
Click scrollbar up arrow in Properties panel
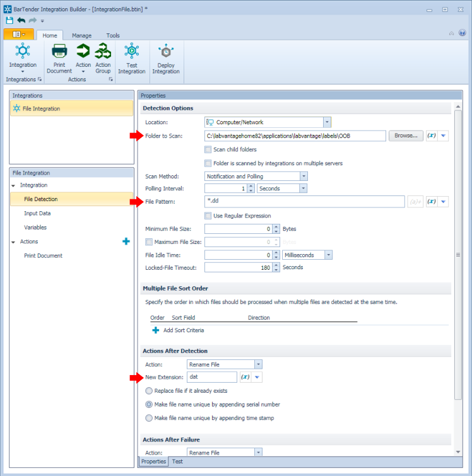458,107
